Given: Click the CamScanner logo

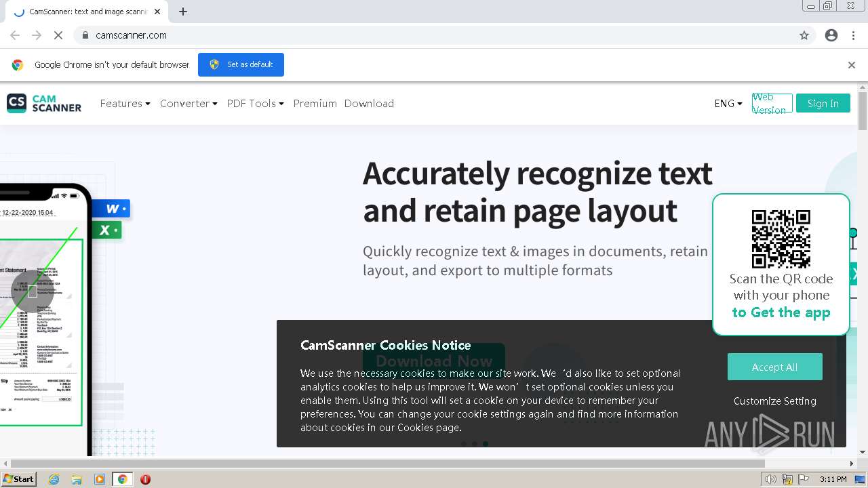Looking at the screenshot, I should [x=44, y=103].
